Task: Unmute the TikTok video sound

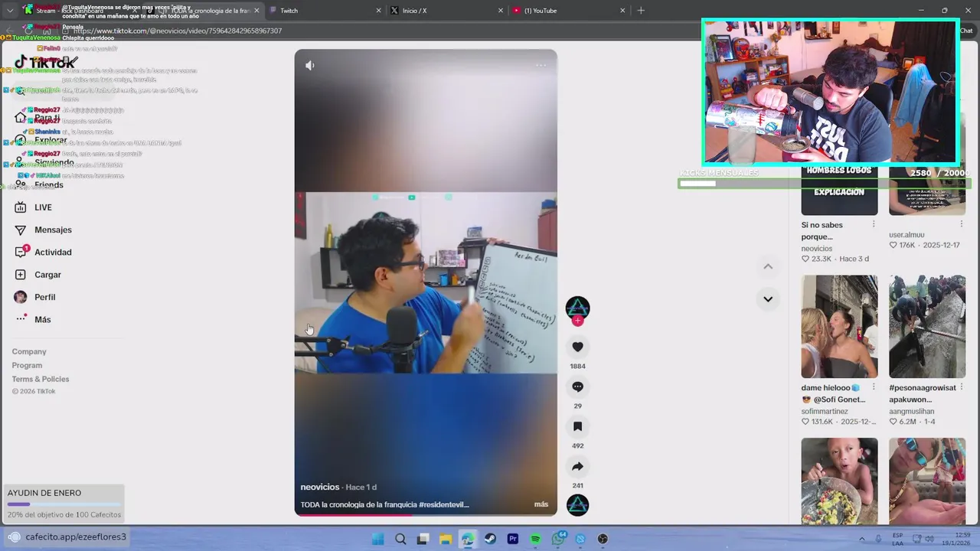Action: 310,66
